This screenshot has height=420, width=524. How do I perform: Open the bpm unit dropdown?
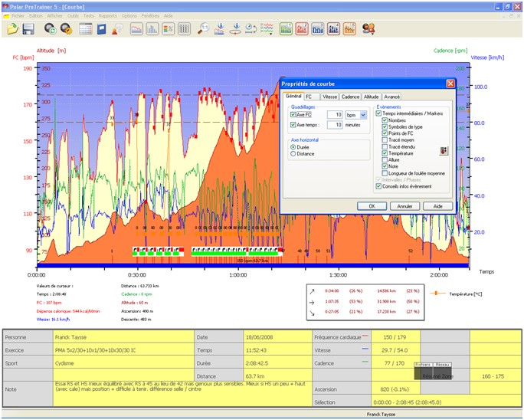[363, 114]
